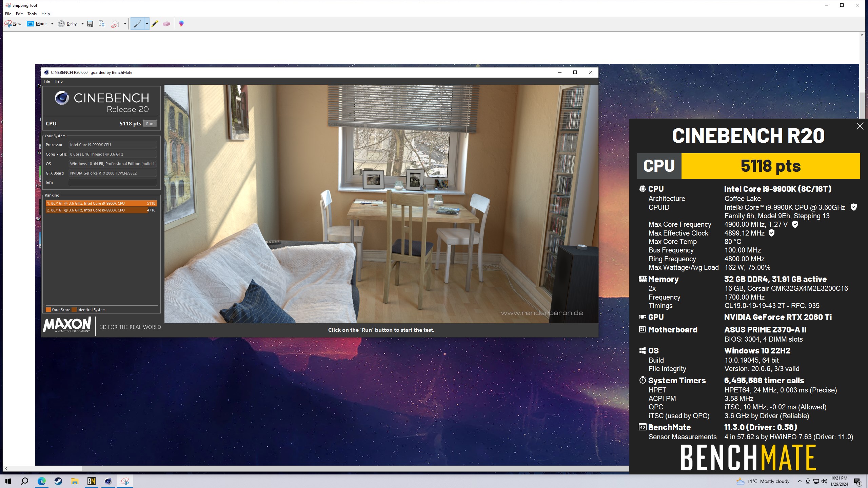Click the Windows OS icon in BenchMate
The height and width of the screenshot is (488, 868).
[643, 351]
